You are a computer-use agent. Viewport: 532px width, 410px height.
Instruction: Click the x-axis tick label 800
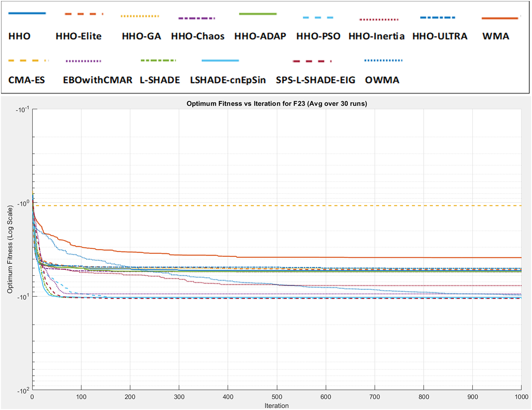(424, 397)
